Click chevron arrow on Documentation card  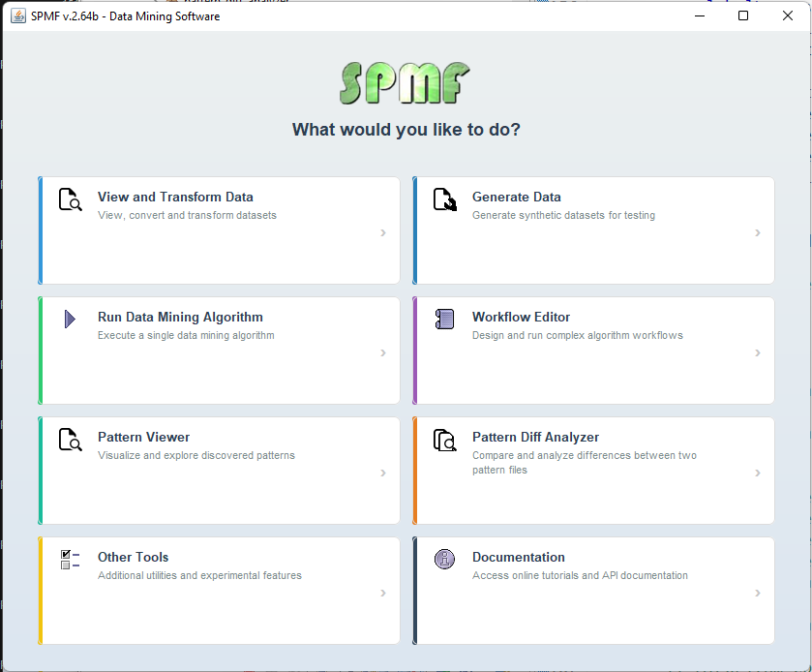(x=758, y=594)
